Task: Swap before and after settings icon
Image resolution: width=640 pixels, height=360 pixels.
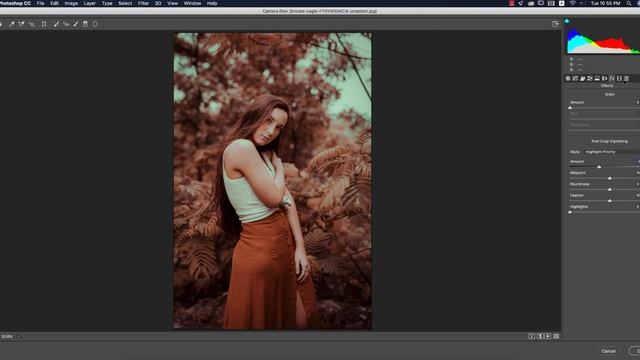Action: [x=540, y=336]
